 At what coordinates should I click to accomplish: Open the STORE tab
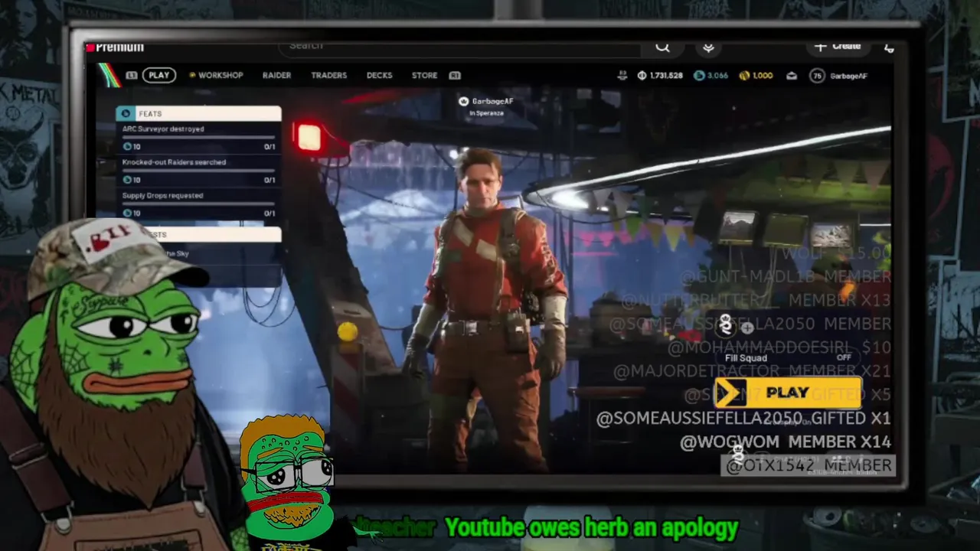click(x=424, y=75)
